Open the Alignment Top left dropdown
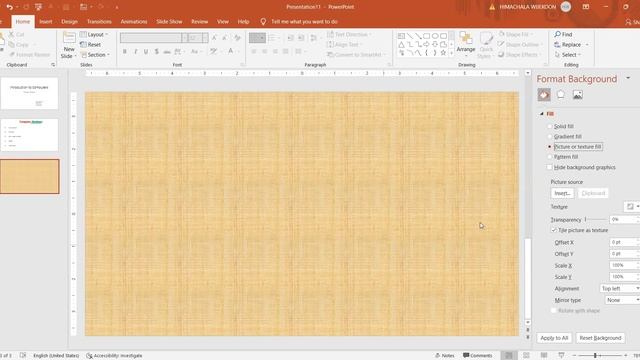Image resolution: width=640 pixels, height=360 pixels. 619,289
